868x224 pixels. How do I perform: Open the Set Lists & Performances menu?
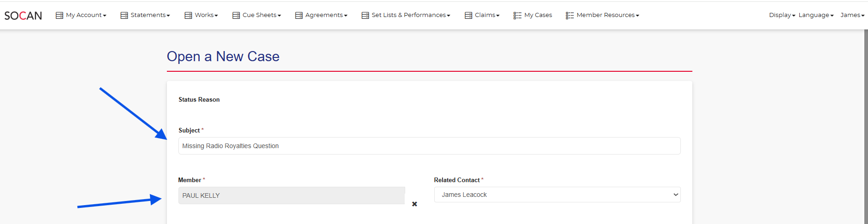[x=410, y=15]
